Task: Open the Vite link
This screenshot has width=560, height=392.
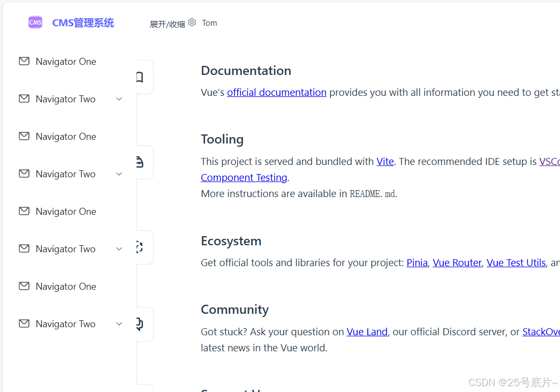Action: tap(385, 162)
